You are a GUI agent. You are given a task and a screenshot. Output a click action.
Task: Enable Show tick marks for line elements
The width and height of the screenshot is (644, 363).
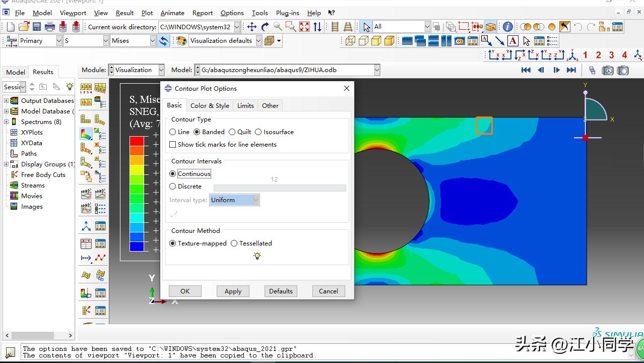point(173,145)
